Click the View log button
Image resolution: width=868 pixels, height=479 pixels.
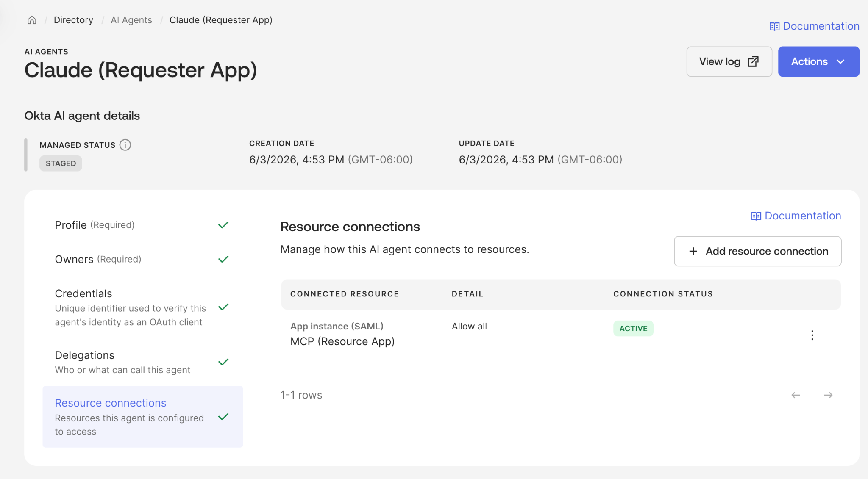[x=729, y=61]
